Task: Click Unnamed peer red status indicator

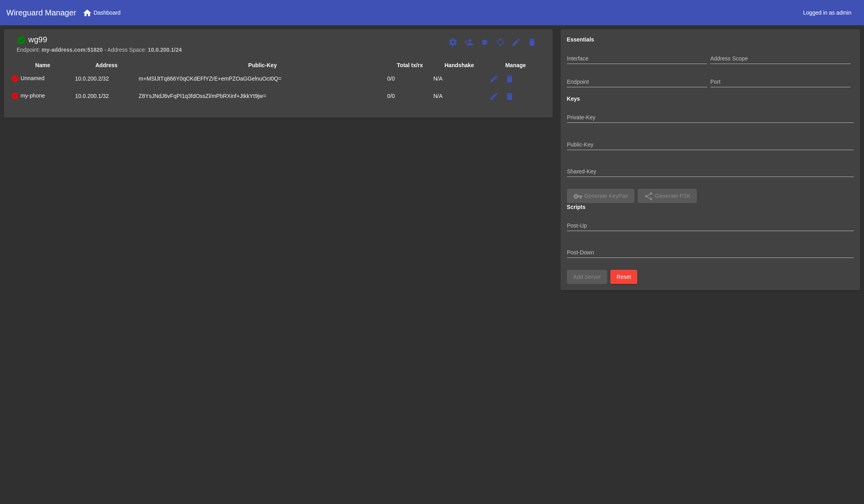Action: [x=15, y=79]
